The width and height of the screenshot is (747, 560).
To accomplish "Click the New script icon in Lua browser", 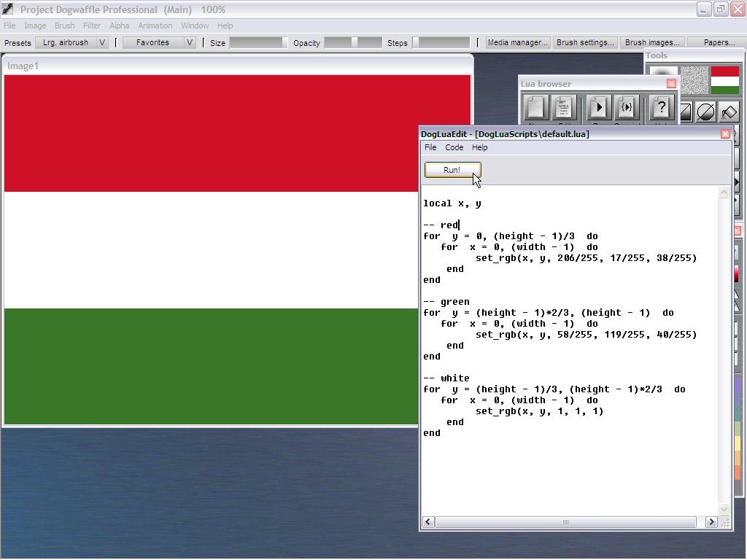I will pyautogui.click(x=535, y=108).
